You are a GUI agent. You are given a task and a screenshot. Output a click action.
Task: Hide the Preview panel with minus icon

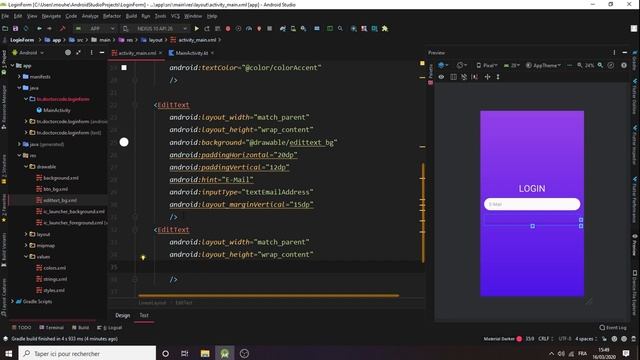624,53
